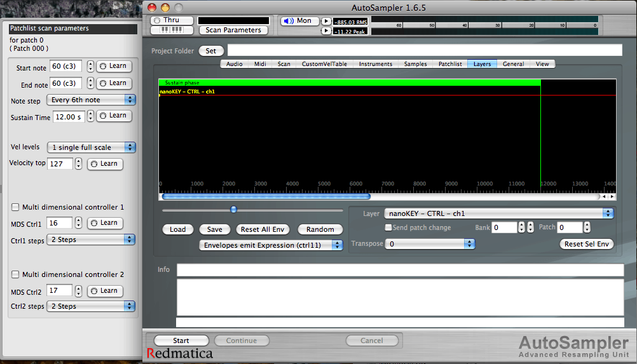The image size is (637, 364).
Task: Click the End note stepper
Action: pyautogui.click(x=91, y=83)
